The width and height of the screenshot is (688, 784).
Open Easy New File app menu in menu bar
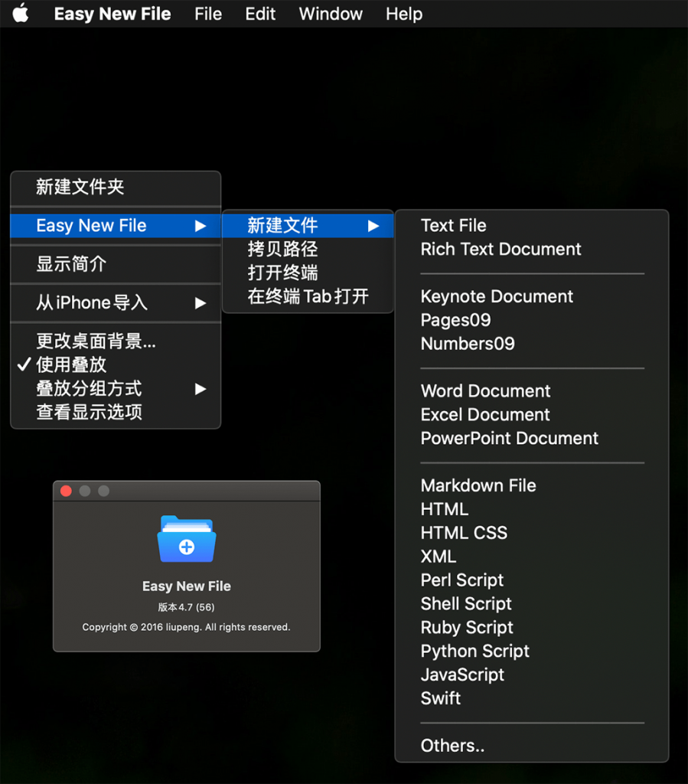coord(112,14)
